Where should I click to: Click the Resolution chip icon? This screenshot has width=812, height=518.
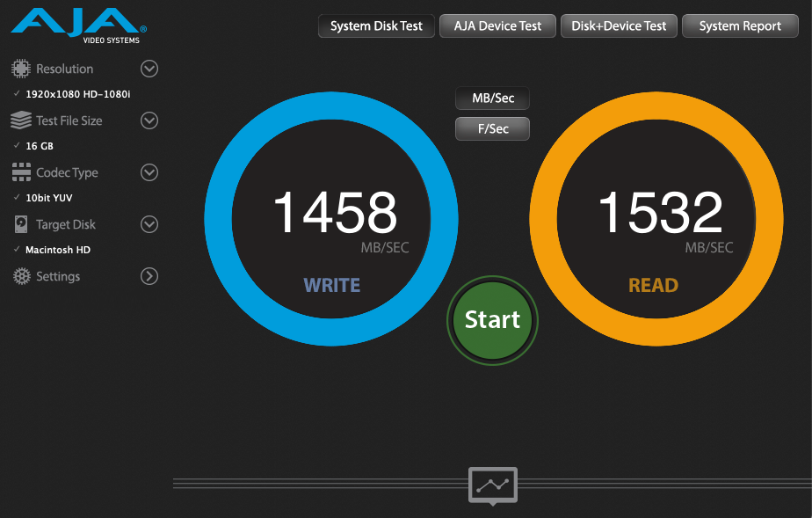point(21,69)
